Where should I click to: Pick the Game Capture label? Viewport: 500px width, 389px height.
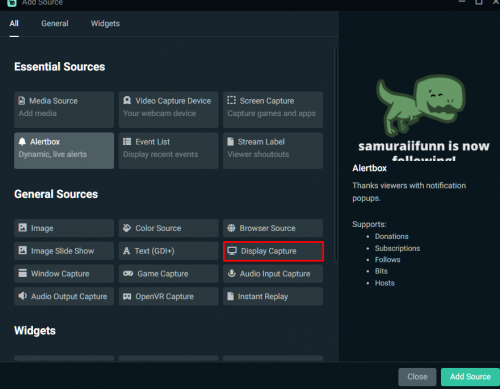tap(163, 274)
